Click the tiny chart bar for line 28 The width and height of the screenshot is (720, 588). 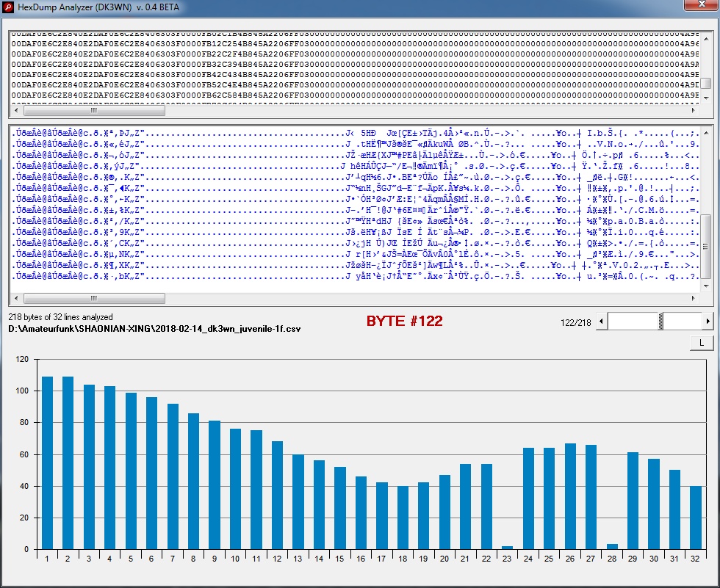click(x=611, y=547)
